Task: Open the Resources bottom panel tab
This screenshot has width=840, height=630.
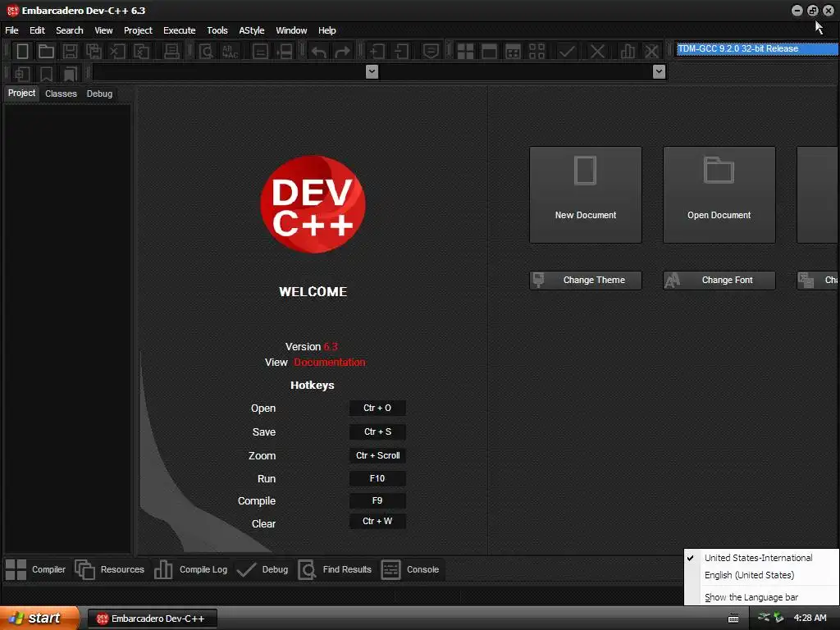Action: pyautogui.click(x=110, y=569)
